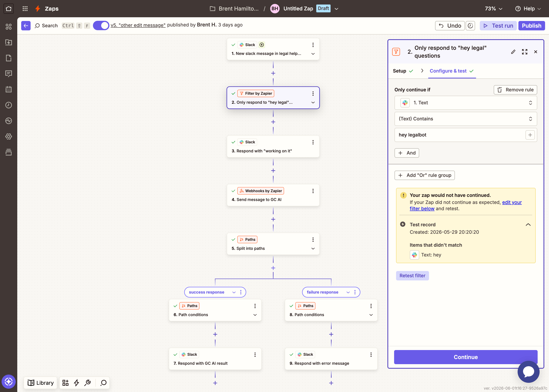This screenshot has height=392, width=549.
Task: Open failure response path dropdown
Action: click(x=348, y=292)
